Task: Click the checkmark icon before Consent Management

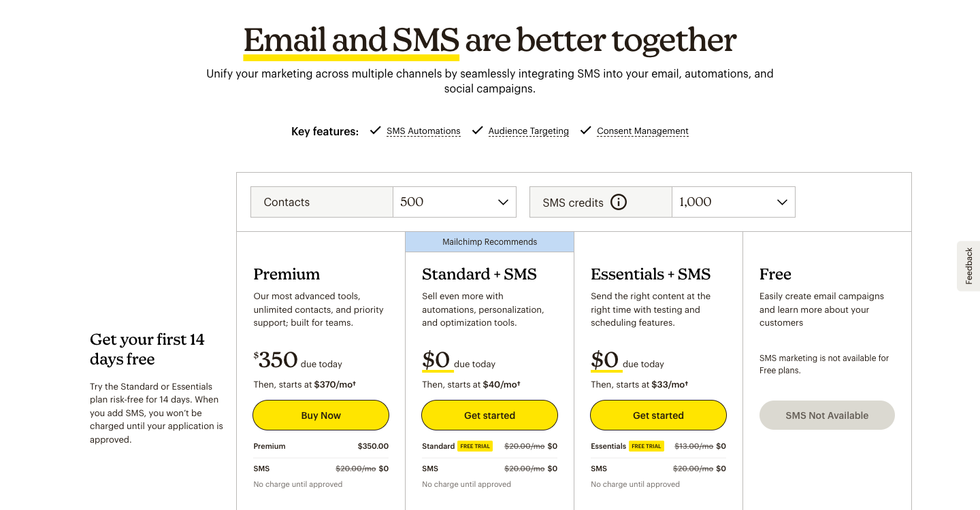Action: tap(585, 130)
